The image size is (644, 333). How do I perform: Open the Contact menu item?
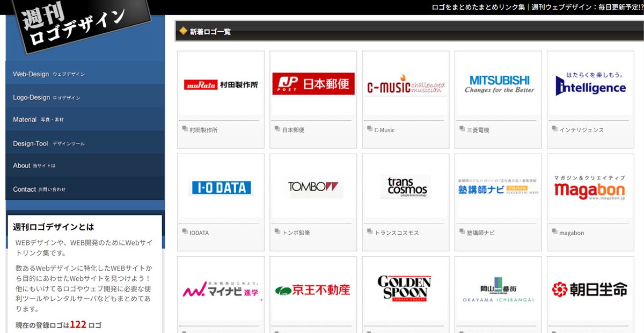pyautogui.click(x=85, y=189)
